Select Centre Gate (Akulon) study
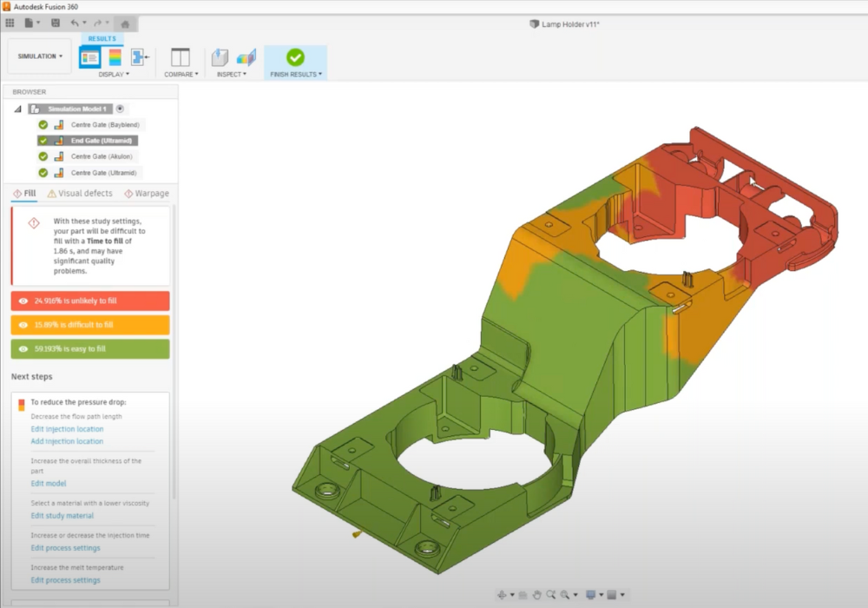Screen dimensions: 868x608 click(102, 156)
